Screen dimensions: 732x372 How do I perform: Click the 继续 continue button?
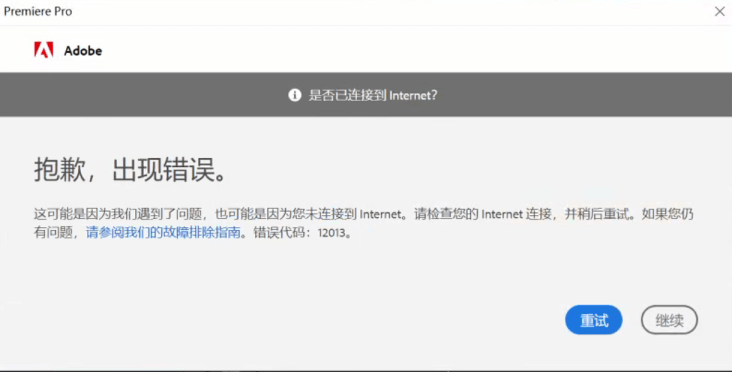(x=669, y=320)
